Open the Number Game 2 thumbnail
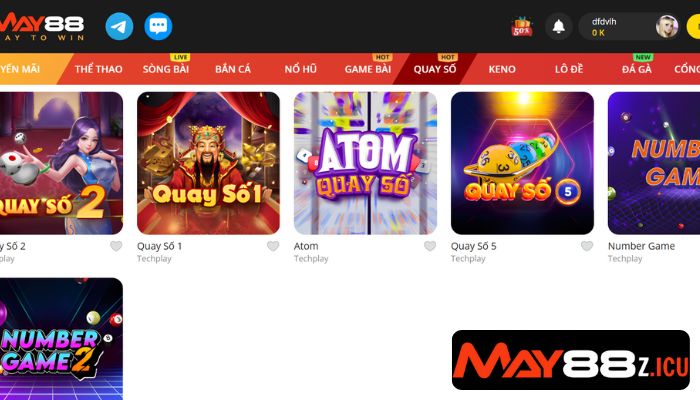 pyautogui.click(x=61, y=338)
